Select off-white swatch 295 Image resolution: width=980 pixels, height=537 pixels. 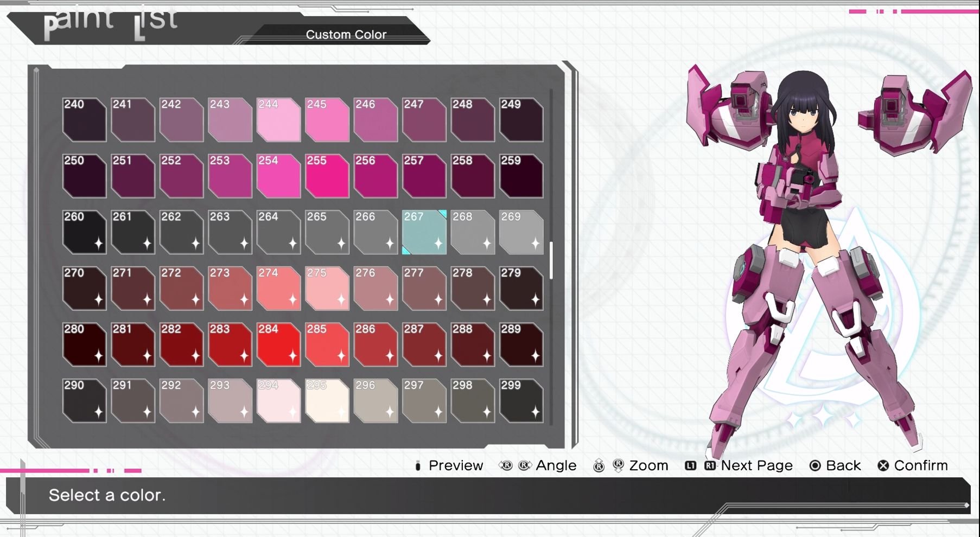pos(327,400)
